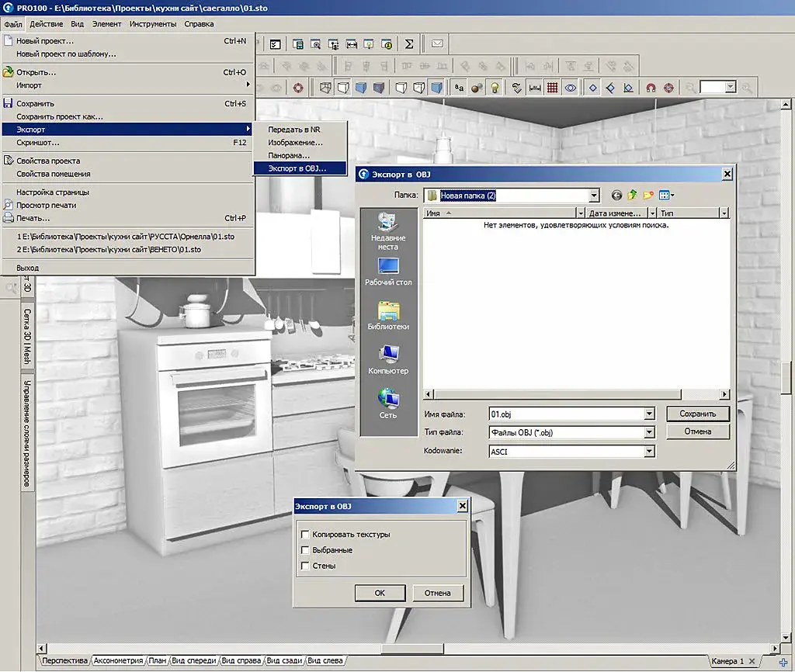Viewport: 795px width, 672px height.
Task: Open the Kodowanie encoding dropdown
Action: click(649, 451)
